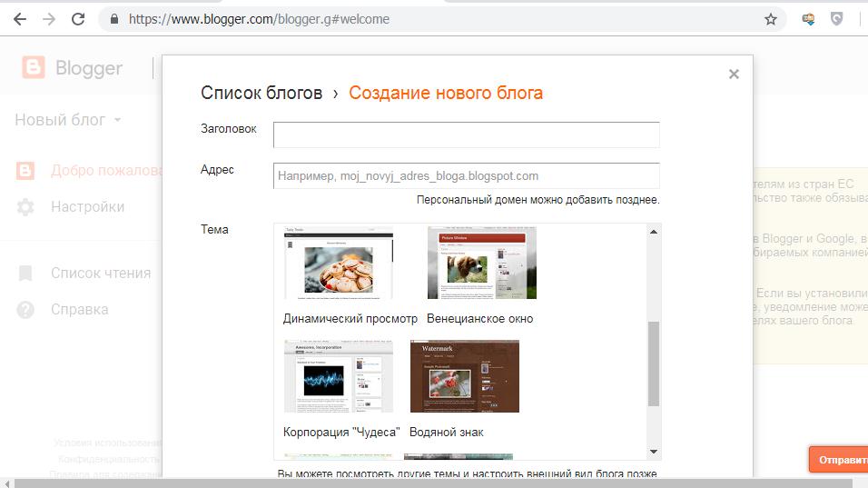Screen dimensions: 868x488
Task: Go back with the browser back arrow
Action: coord(20,19)
